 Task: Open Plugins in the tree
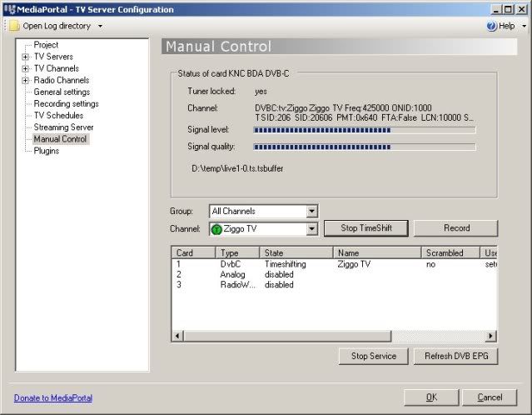coord(47,151)
